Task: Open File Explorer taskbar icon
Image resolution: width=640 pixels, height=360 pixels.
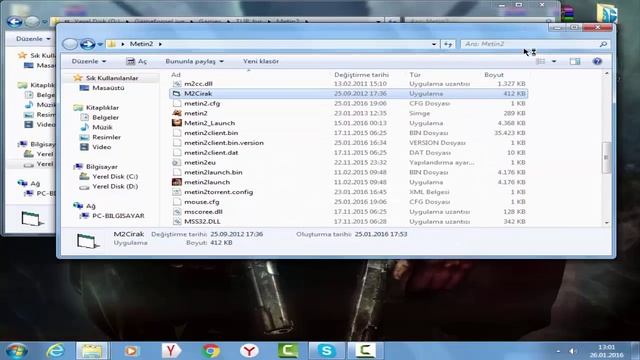Action: [x=92, y=351]
